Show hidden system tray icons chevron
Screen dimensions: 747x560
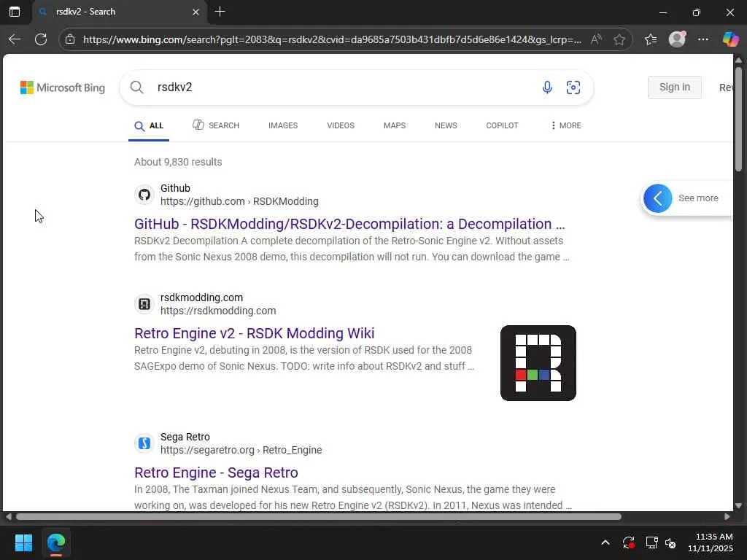tap(605, 542)
